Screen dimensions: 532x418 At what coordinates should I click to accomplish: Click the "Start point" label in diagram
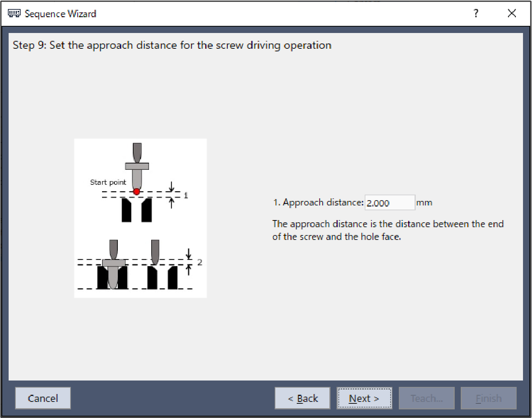(x=108, y=182)
